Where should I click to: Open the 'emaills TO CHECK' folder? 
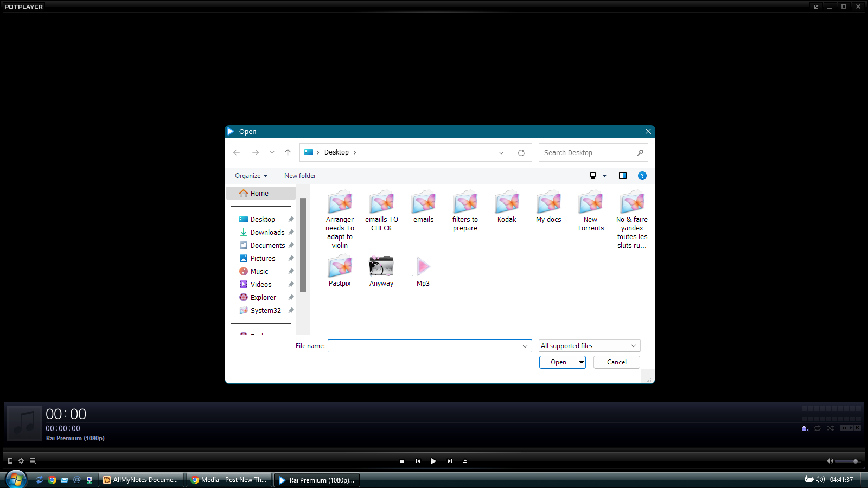(382, 211)
